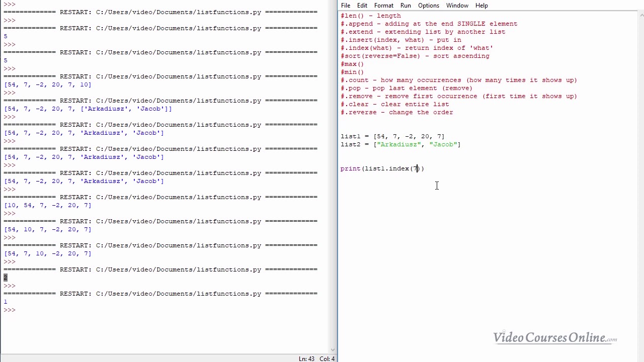This screenshot has width=644, height=362.
Task: Click shell output '[54, 7, -2, 20, 7, 10]'
Action: point(48,84)
